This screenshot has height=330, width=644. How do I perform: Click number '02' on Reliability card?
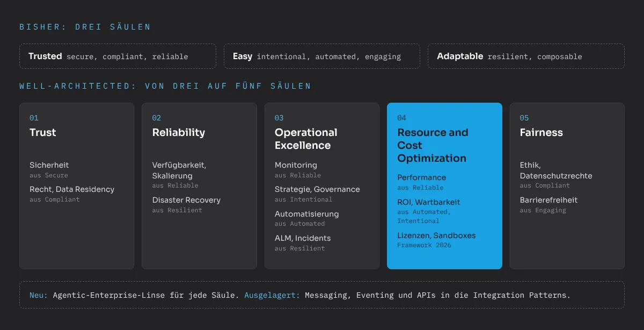157,118
